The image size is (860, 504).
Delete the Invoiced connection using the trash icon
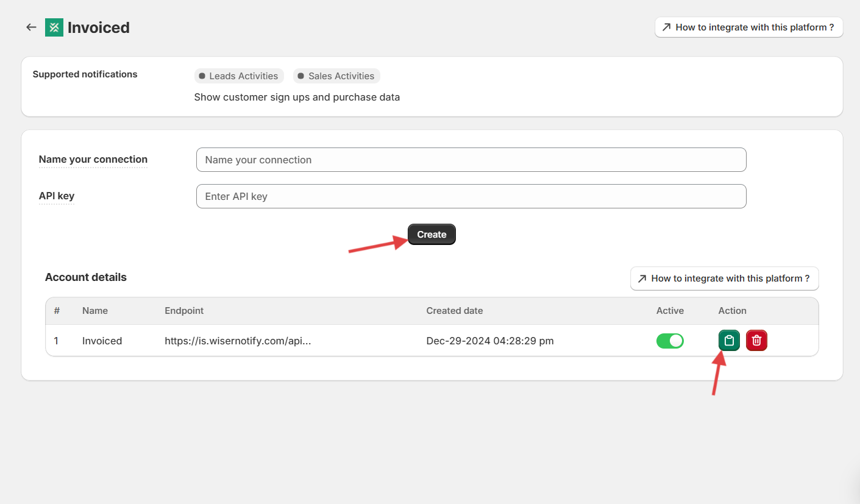[756, 341]
